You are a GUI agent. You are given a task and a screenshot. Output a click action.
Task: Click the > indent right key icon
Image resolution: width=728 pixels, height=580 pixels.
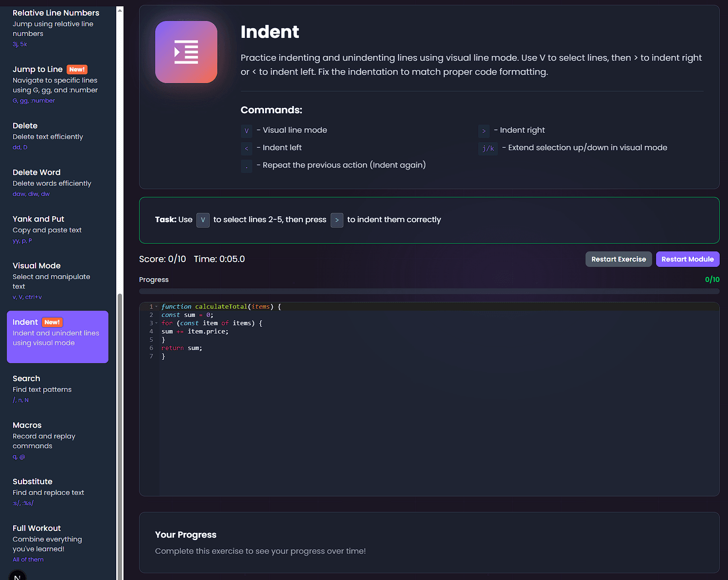click(483, 131)
